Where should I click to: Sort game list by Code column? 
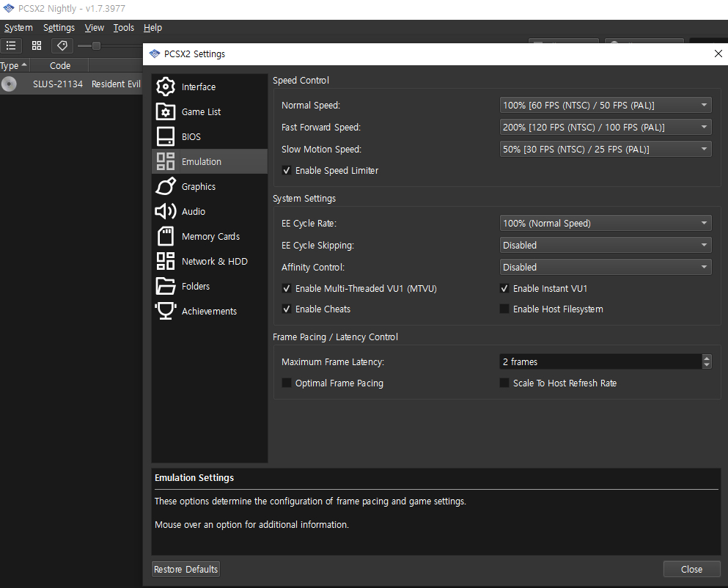point(59,65)
